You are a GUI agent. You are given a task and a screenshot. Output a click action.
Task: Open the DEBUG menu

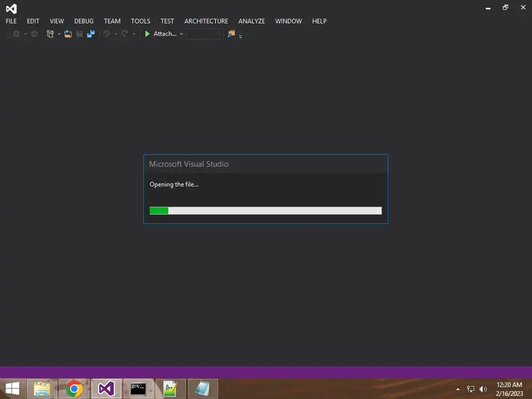click(84, 21)
